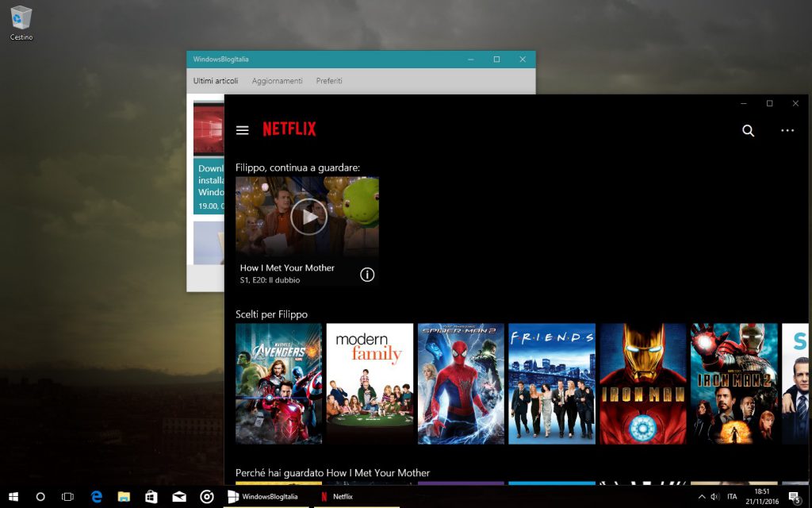Open the Windows Start menu
Image resolution: width=812 pixels, height=508 pixels.
(x=13, y=498)
